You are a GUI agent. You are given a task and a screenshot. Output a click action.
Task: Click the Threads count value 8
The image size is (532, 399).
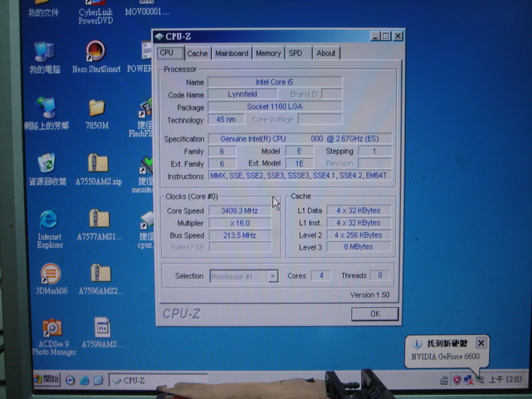(380, 275)
